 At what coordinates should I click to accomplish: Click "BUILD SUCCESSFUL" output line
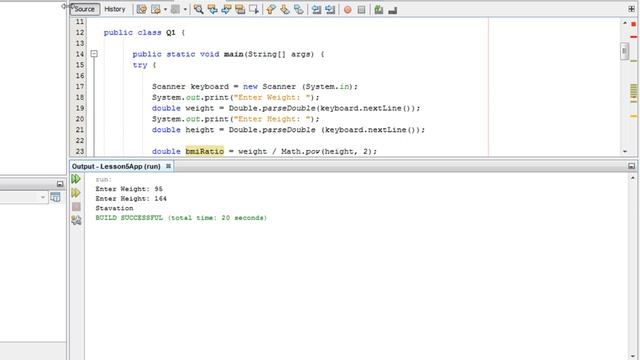tap(181, 218)
